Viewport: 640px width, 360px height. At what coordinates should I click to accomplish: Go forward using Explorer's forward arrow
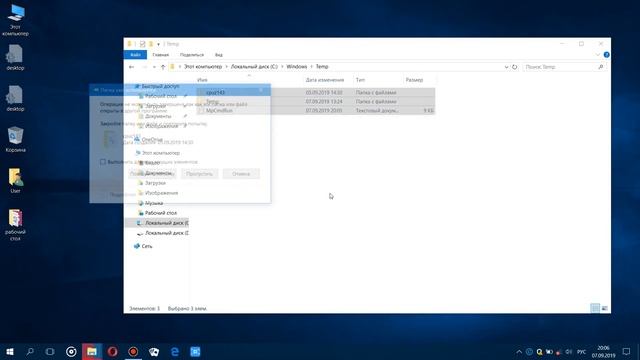pos(144,67)
